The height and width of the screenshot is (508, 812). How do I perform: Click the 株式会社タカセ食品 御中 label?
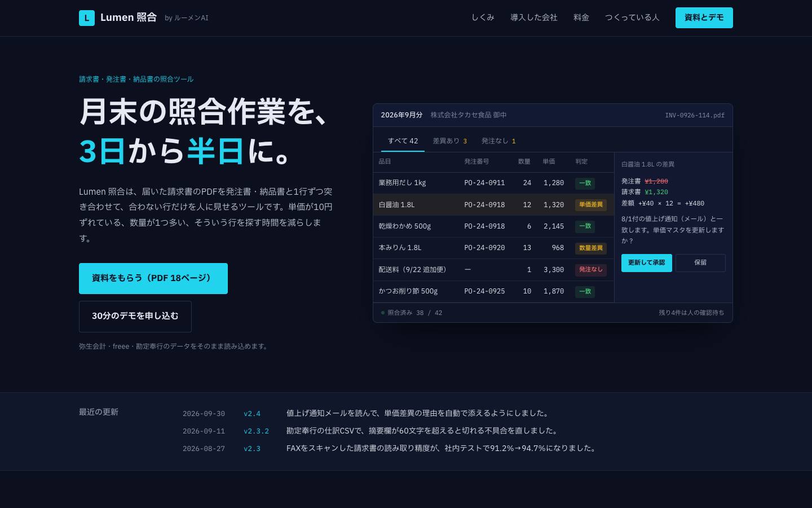click(x=469, y=115)
